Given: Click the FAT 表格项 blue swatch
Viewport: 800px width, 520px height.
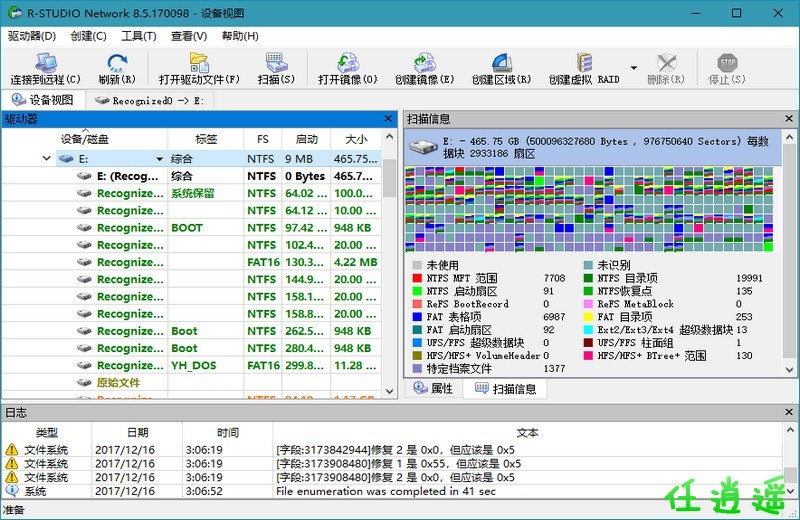Looking at the screenshot, I should (x=417, y=317).
